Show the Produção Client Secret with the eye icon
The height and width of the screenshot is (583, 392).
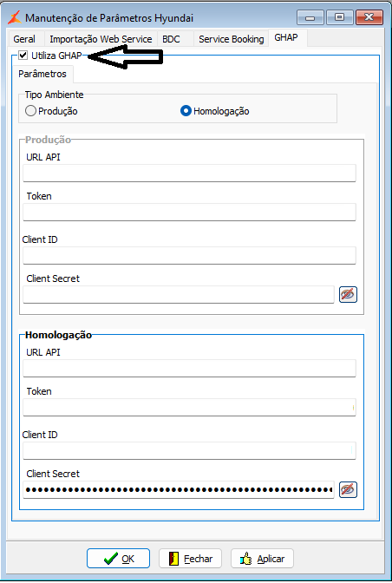348,294
